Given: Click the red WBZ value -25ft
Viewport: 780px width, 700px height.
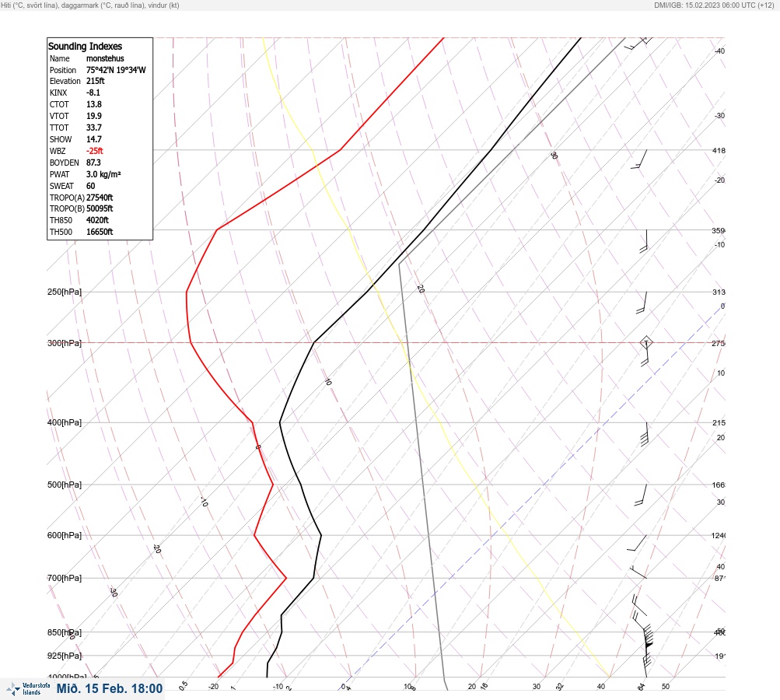Looking at the screenshot, I should tap(95, 151).
